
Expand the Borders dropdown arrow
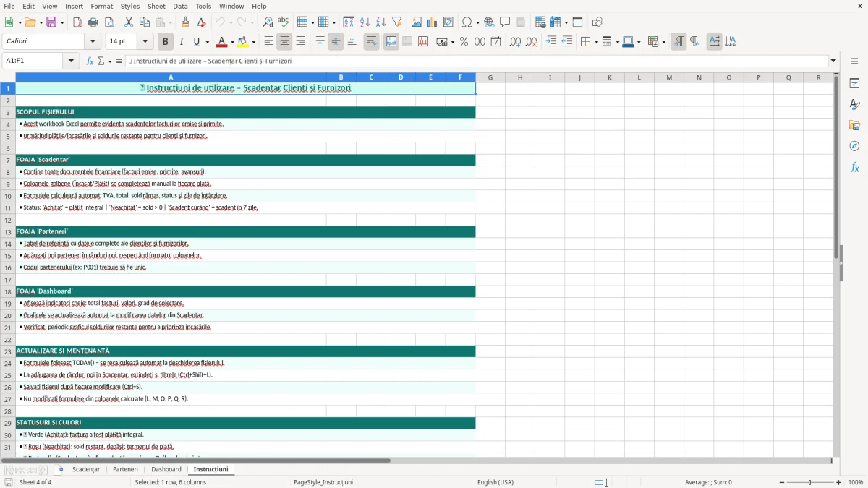point(595,42)
